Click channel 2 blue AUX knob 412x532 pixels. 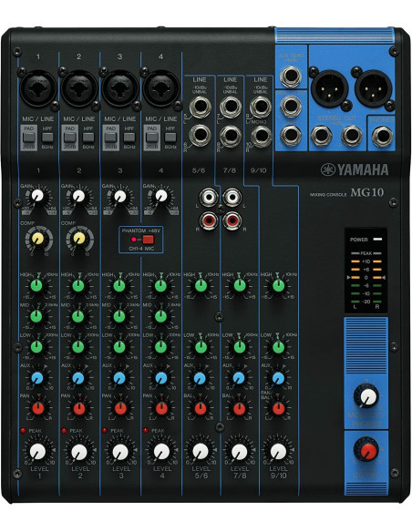coord(78,378)
